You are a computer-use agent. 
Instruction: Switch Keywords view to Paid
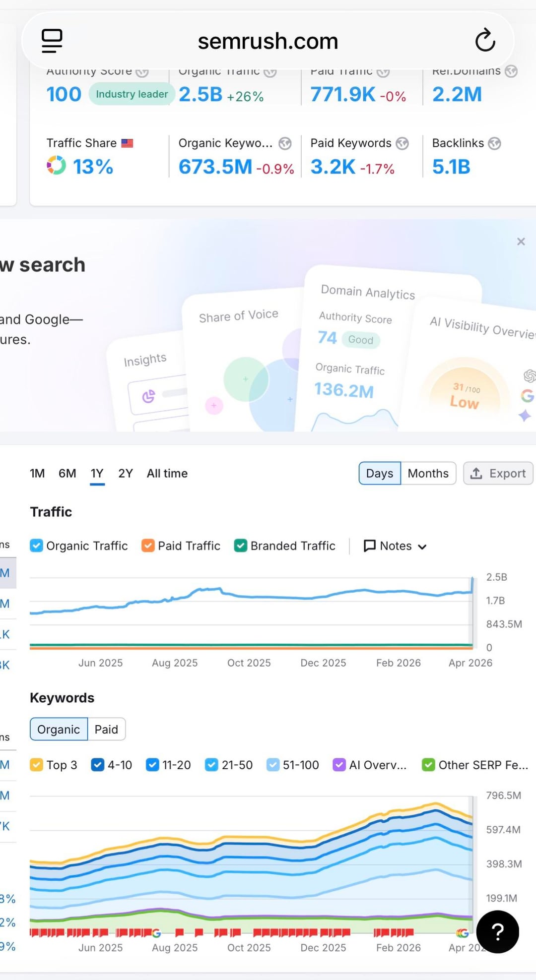tap(106, 729)
